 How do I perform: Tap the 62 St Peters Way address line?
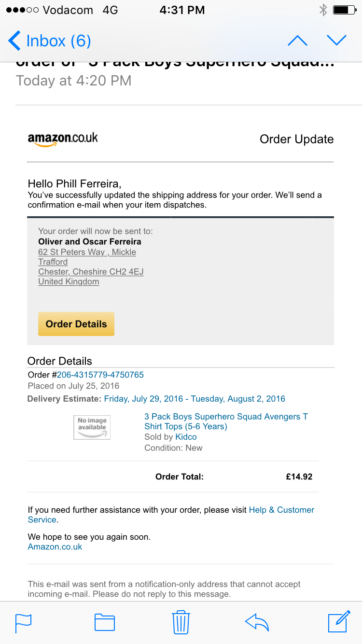pyautogui.click(x=87, y=252)
